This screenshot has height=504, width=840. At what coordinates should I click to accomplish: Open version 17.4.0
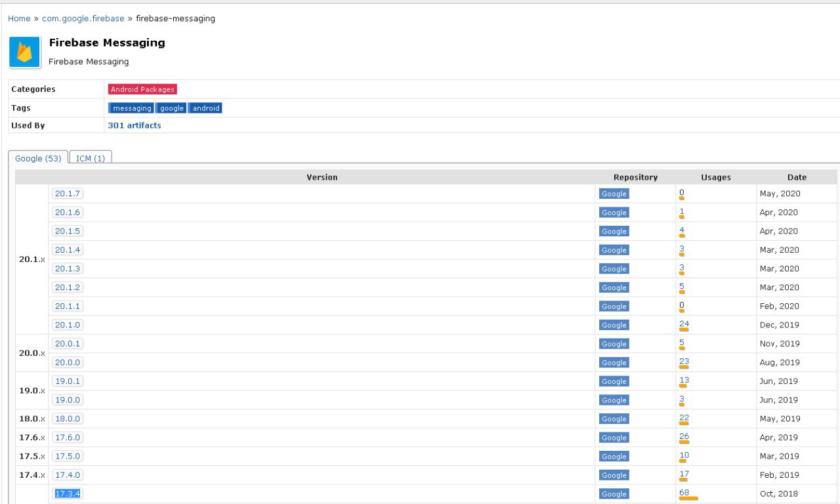tap(68, 474)
